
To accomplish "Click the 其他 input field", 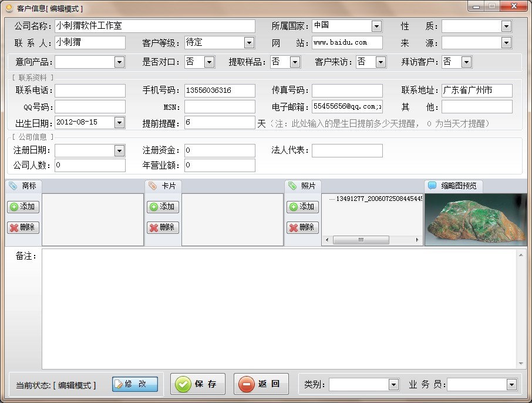I will pyautogui.click(x=477, y=106).
